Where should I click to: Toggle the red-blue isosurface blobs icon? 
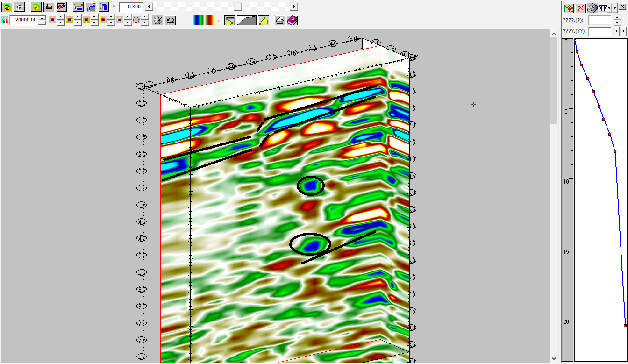pyautogui.click(x=62, y=7)
